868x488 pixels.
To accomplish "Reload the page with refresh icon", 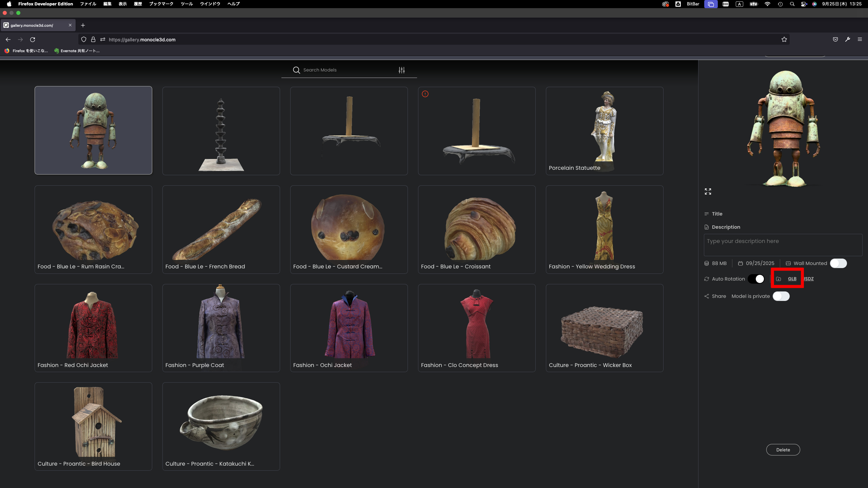I will (x=33, y=40).
